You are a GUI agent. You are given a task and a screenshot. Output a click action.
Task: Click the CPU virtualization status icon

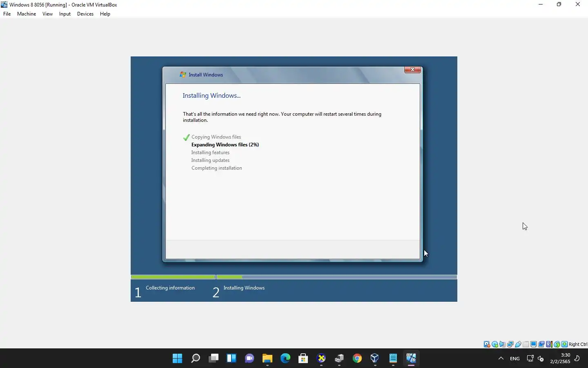[549, 344]
